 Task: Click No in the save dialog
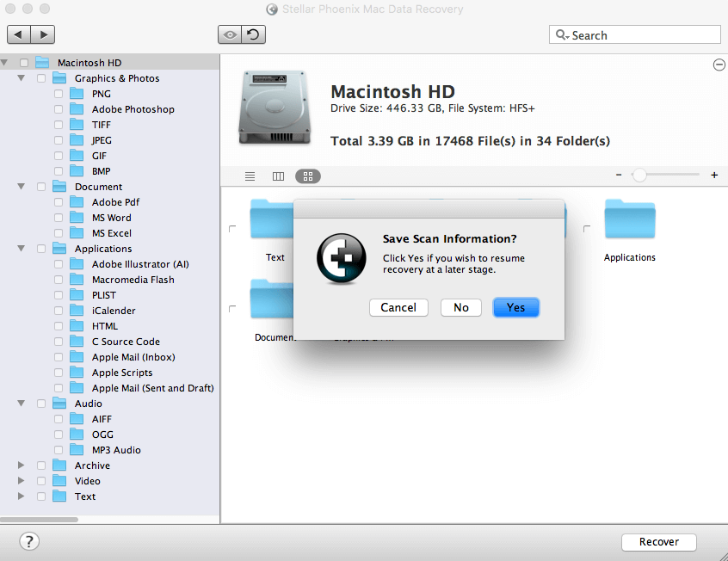pyautogui.click(x=461, y=307)
